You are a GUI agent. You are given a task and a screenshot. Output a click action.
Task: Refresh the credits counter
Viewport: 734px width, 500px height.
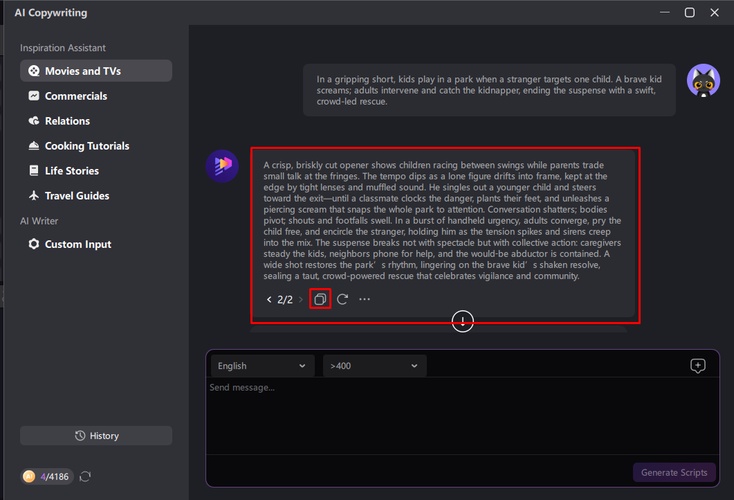(x=86, y=477)
